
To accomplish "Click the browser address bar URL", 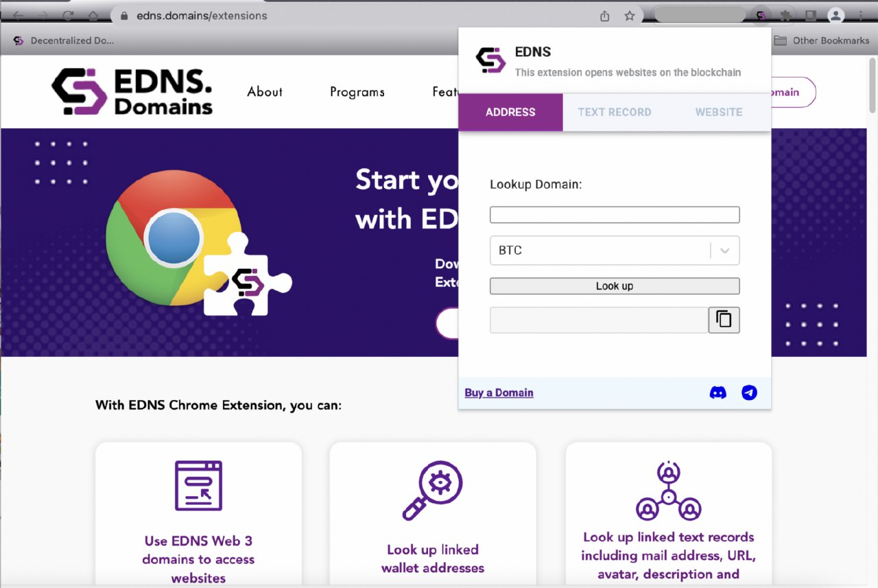I will coord(202,15).
